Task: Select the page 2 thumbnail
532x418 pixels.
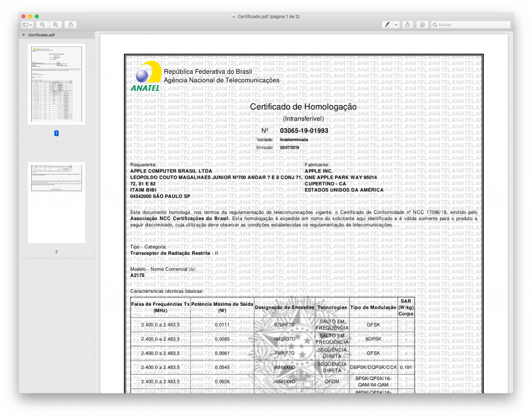Action: (56, 203)
